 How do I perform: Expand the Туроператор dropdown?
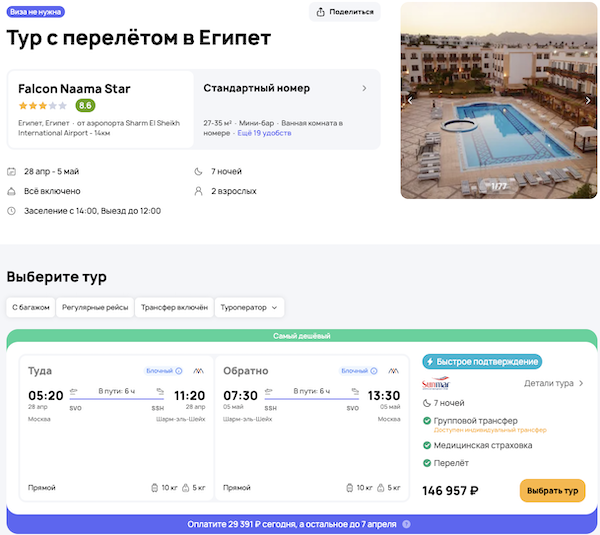(x=250, y=308)
